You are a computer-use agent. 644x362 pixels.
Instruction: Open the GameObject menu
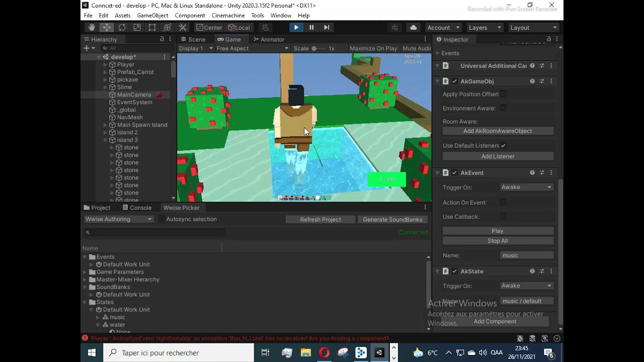152,16
